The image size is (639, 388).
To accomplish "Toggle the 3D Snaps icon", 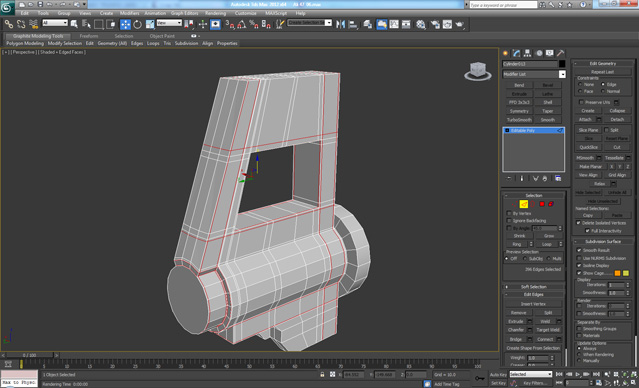I will click(230, 24).
